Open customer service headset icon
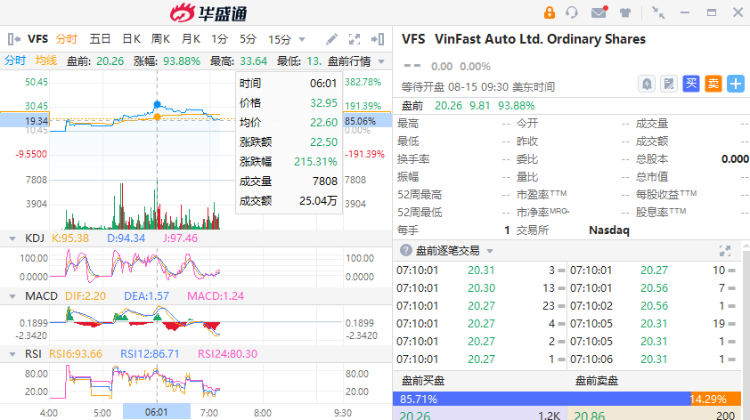The height and width of the screenshot is (420, 750). pyautogui.click(x=572, y=12)
